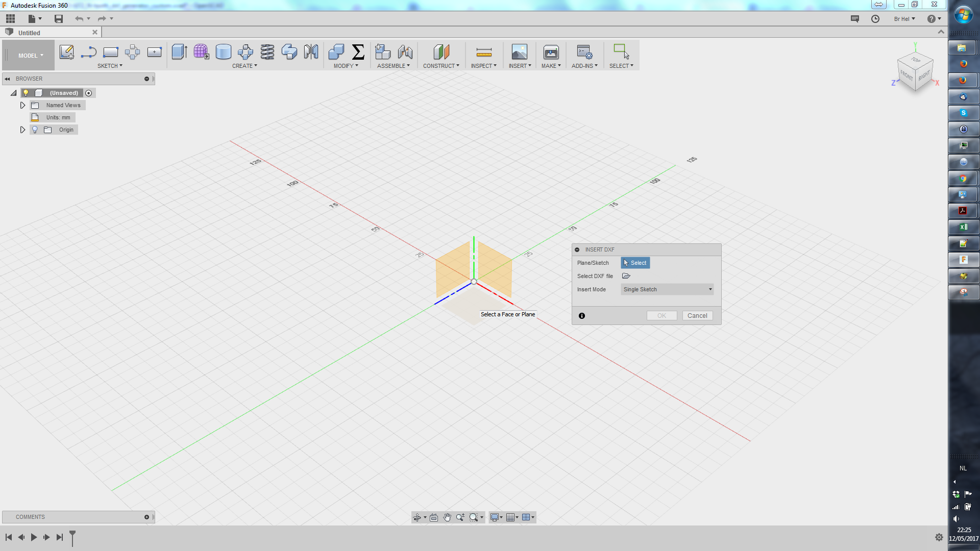The image size is (980, 551).
Task: Open the CONSTRUCT menu
Action: point(441,66)
